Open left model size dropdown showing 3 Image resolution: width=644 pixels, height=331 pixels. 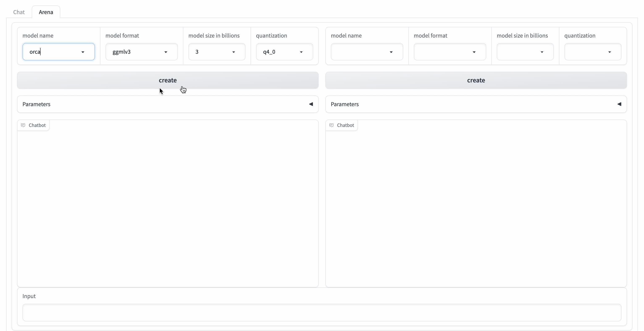coord(217,52)
